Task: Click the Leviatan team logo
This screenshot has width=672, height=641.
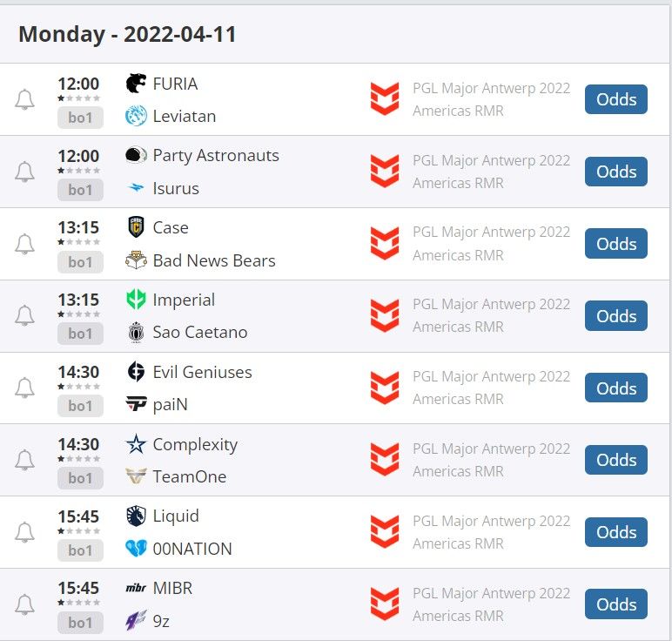Action: pyautogui.click(x=137, y=116)
